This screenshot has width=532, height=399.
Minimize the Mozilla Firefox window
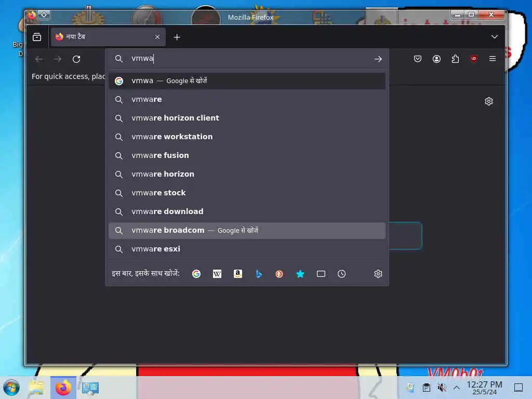[x=458, y=15]
